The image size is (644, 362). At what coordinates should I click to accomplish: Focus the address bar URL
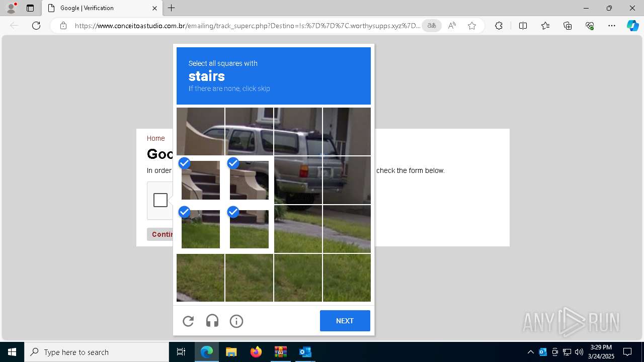point(248,26)
